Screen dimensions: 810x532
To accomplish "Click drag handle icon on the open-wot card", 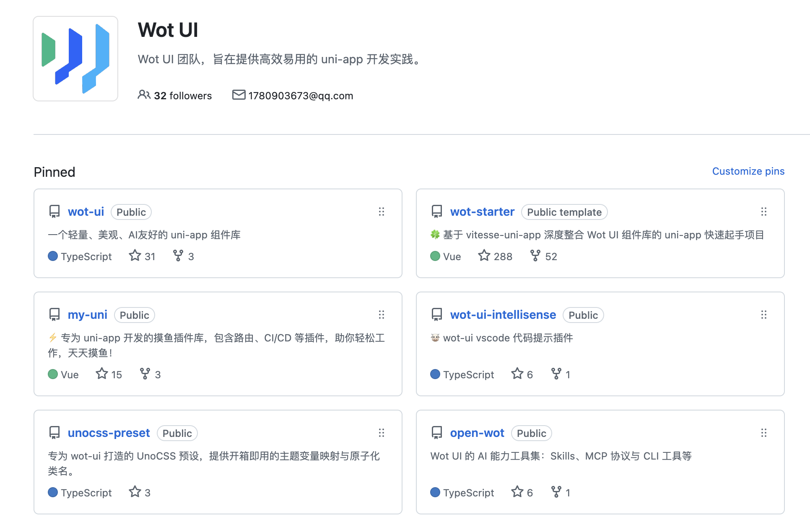I will click(x=763, y=433).
